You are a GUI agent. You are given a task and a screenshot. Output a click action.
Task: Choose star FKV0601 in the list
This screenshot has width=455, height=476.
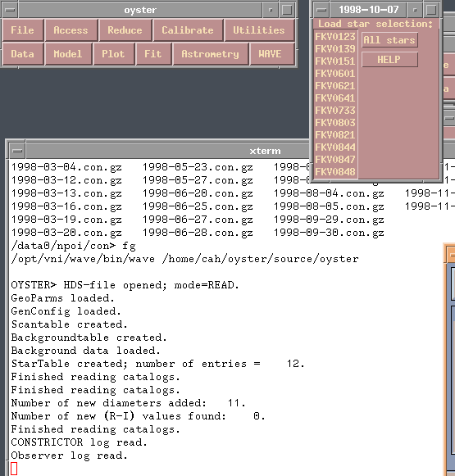tap(335, 74)
